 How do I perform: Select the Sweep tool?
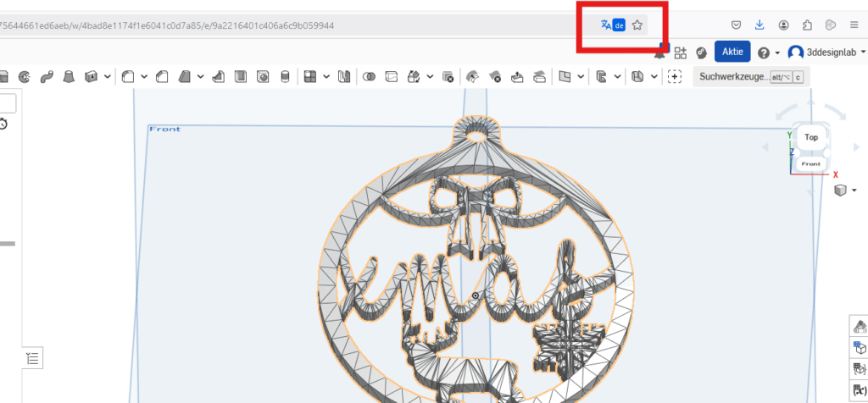[47, 77]
